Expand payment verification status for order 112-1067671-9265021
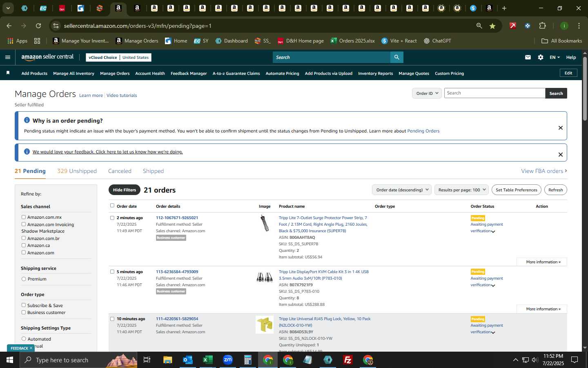 coord(493,231)
